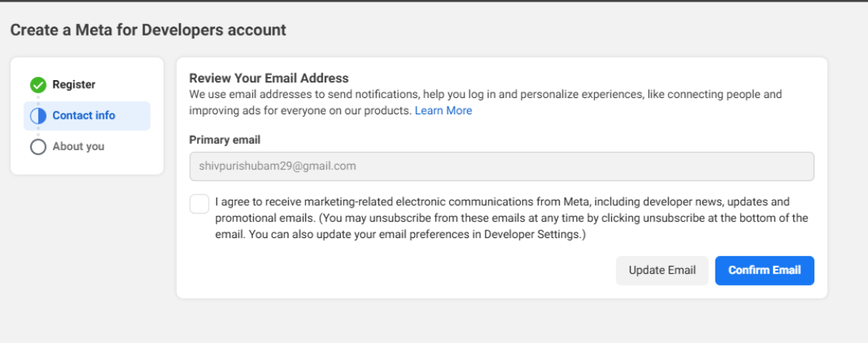Screen dimensions: 868x343
Task: Click the "I agree to receive marketing-related" text
Action: [x=311, y=201]
